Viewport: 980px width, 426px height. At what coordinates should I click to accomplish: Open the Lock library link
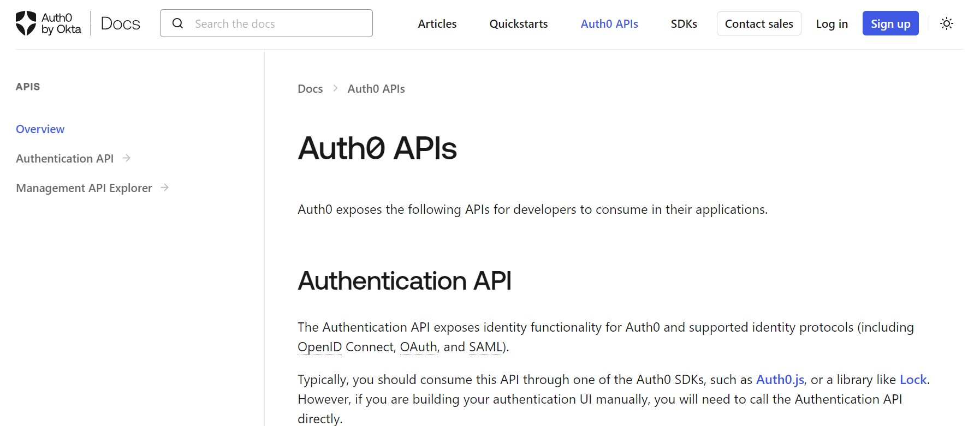[913, 380]
